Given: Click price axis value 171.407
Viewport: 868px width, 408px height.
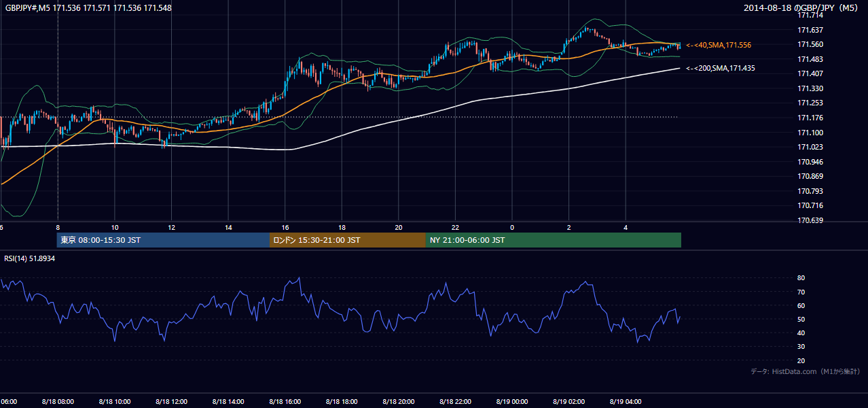Looking at the screenshot, I should click(x=810, y=73).
